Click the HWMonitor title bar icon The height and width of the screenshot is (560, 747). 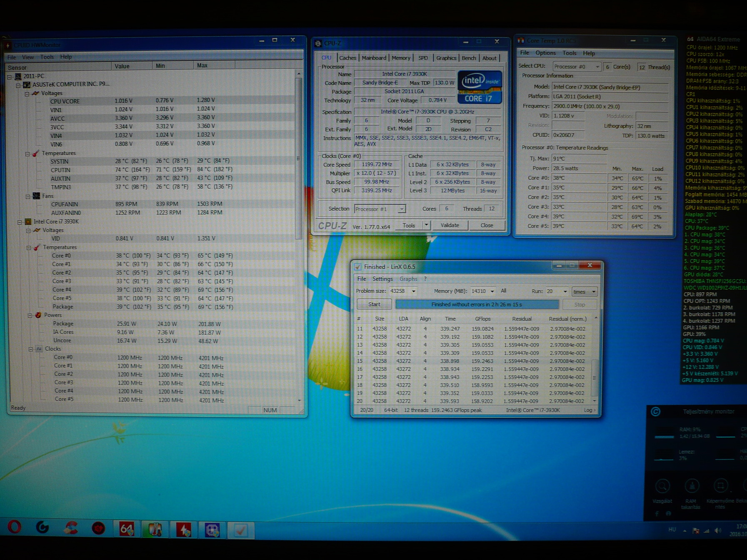[x=8, y=45]
